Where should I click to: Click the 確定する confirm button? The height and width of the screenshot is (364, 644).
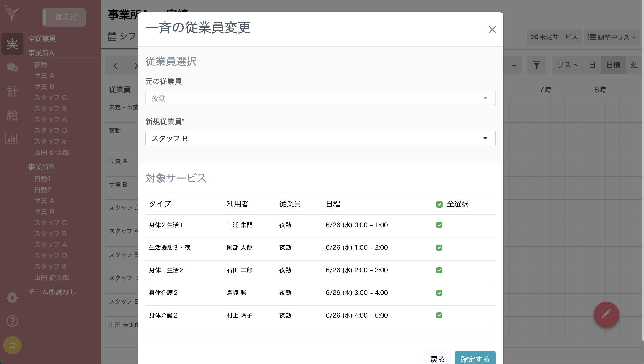(475, 359)
